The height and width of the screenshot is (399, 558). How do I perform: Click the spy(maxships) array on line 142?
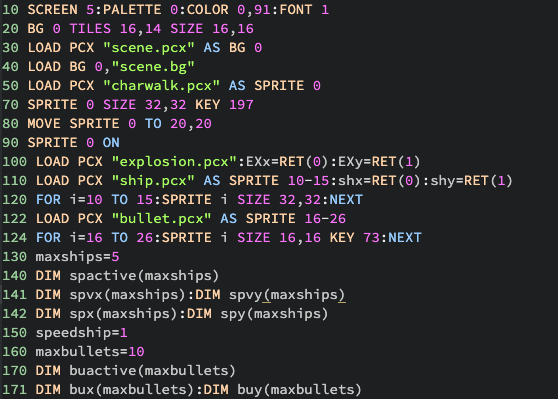(274, 314)
